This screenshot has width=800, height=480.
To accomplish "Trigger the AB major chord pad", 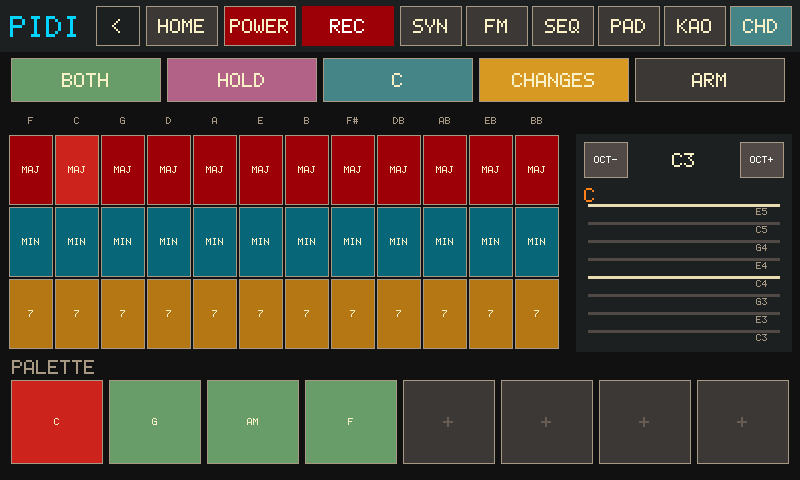I will (x=444, y=170).
